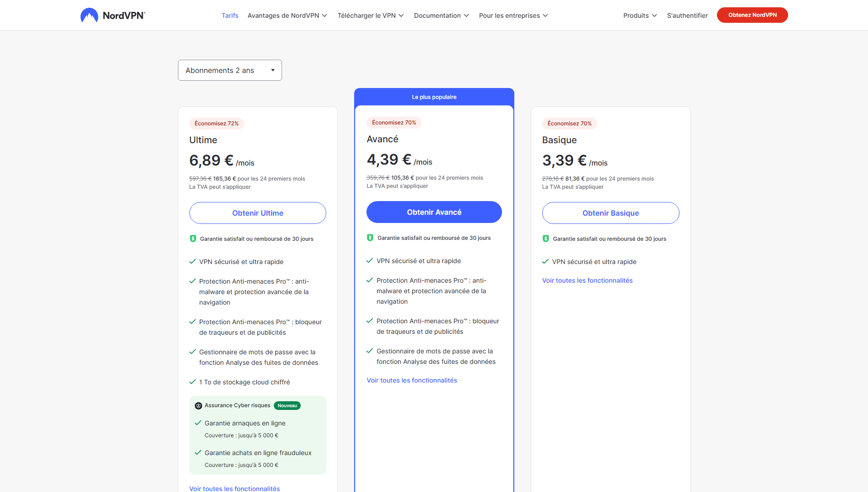Click the green shield icon in Ultime plan

point(193,238)
